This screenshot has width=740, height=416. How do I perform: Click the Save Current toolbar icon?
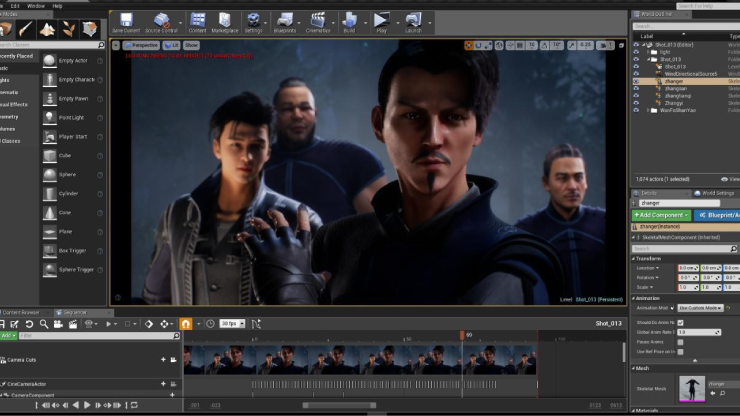(126, 21)
